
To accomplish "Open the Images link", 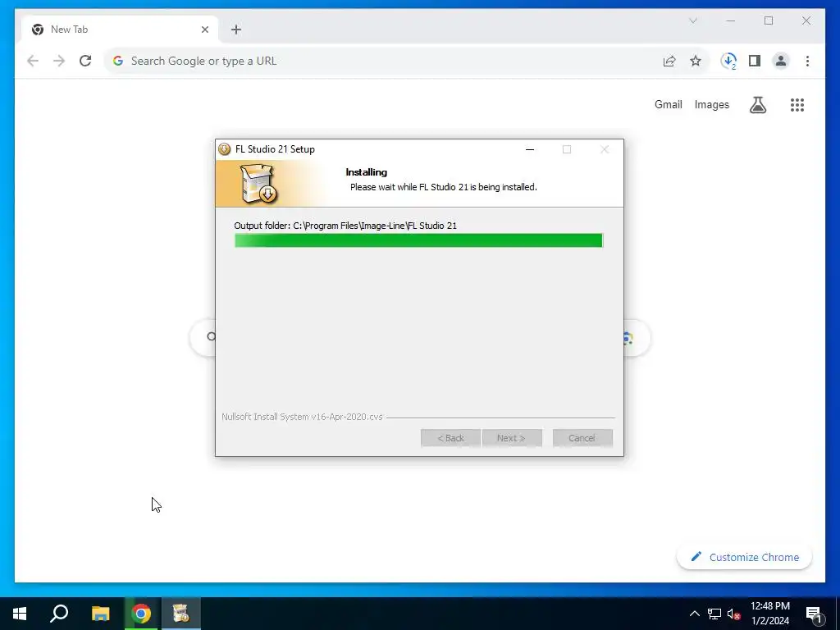I will click(711, 104).
